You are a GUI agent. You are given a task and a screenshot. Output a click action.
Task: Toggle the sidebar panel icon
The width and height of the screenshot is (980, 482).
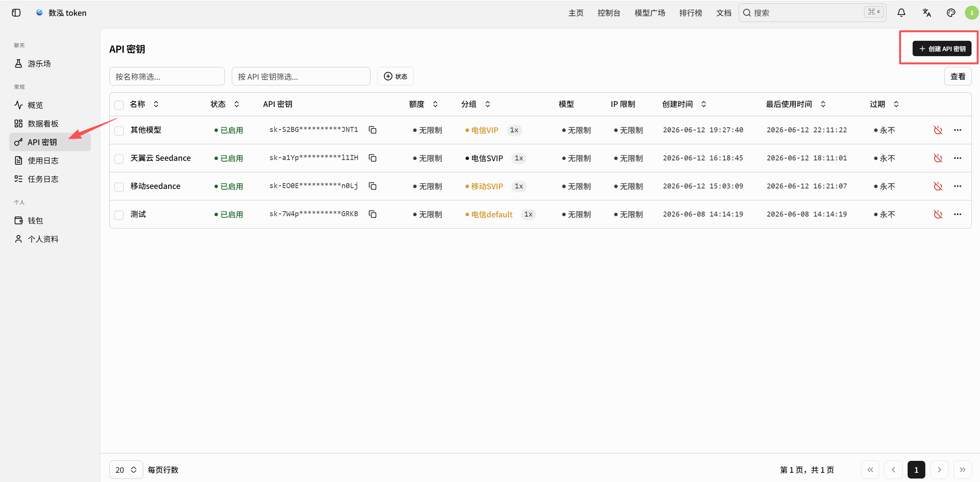(x=16, y=13)
